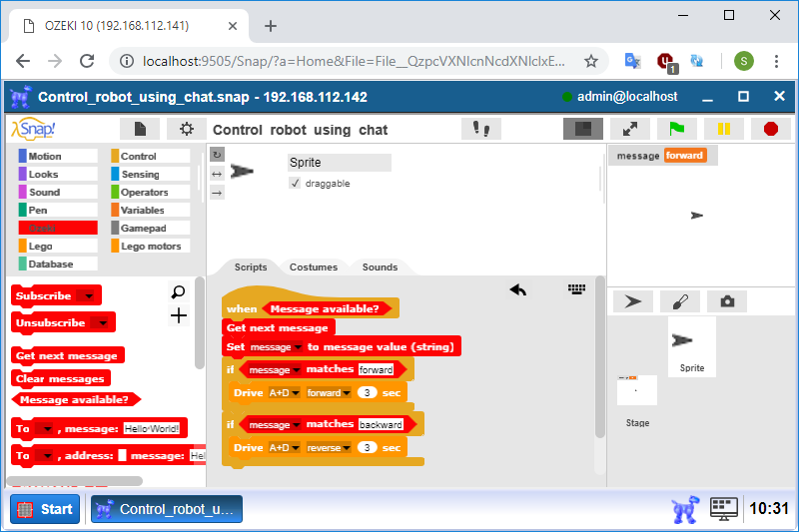Switch to presentation mode arrows icon
The width and height of the screenshot is (799, 532).
point(630,129)
